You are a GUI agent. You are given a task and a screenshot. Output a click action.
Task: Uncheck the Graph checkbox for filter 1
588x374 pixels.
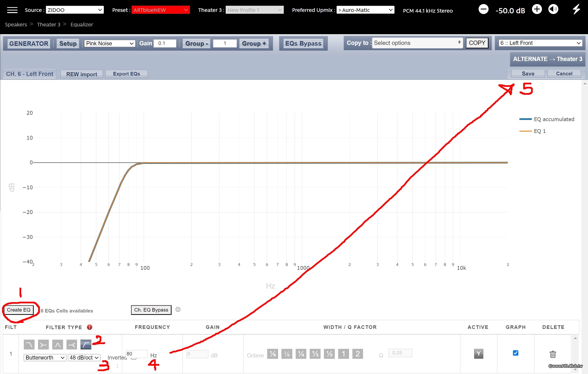[x=516, y=353]
